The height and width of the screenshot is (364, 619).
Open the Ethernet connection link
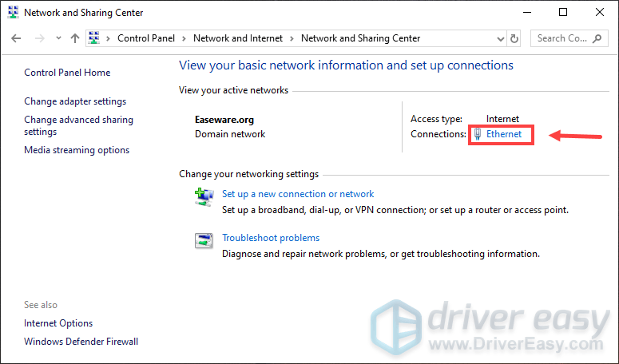click(x=504, y=135)
